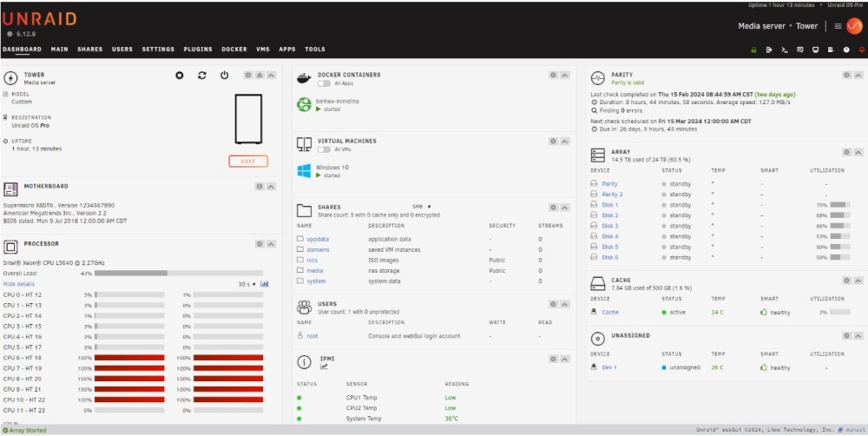Click the orange Unraid avatar circle

[x=854, y=26]
